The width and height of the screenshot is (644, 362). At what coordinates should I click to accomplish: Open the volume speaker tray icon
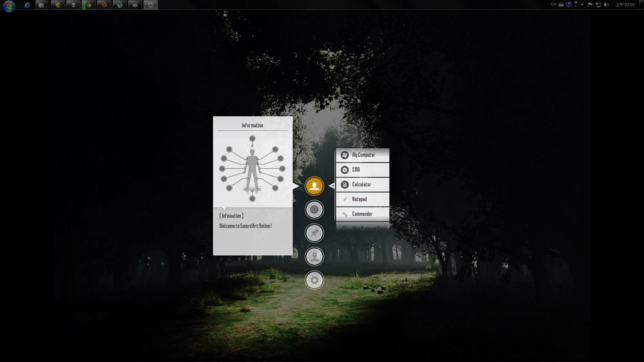pos(606,5)
